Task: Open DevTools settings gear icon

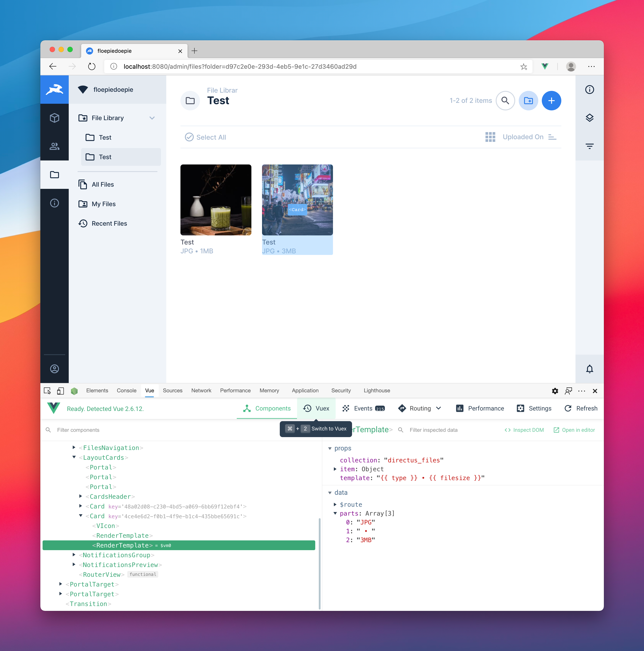Action: (x=555, y=391)
